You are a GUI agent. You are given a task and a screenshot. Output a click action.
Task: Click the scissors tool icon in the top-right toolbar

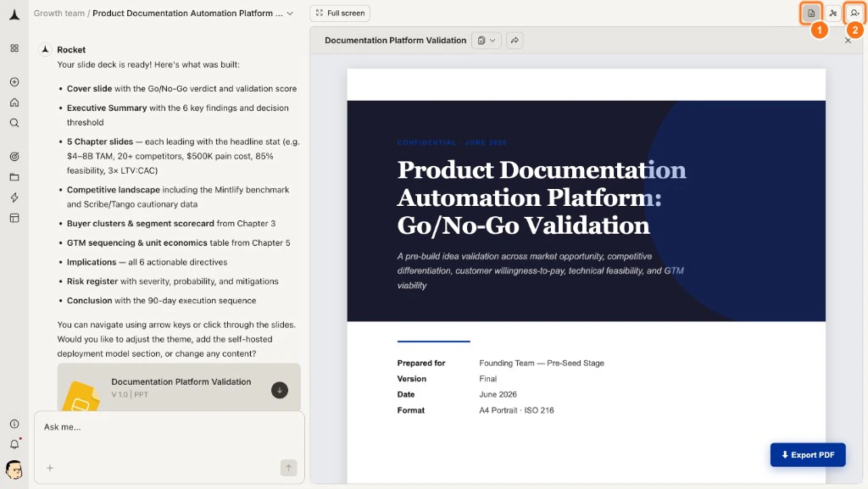tap(832, 13)
